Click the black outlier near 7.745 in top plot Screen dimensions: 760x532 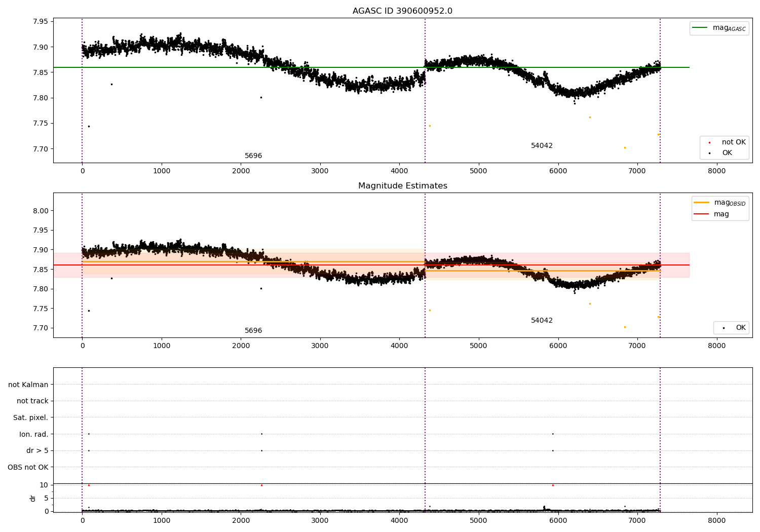tap(89, 126)
